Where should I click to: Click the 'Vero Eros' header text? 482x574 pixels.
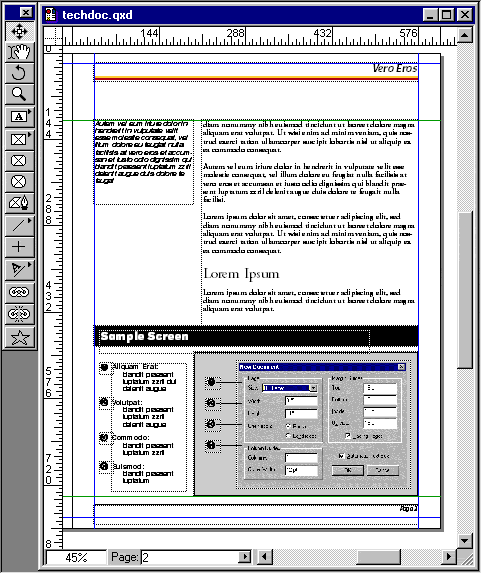coord(395,68)
